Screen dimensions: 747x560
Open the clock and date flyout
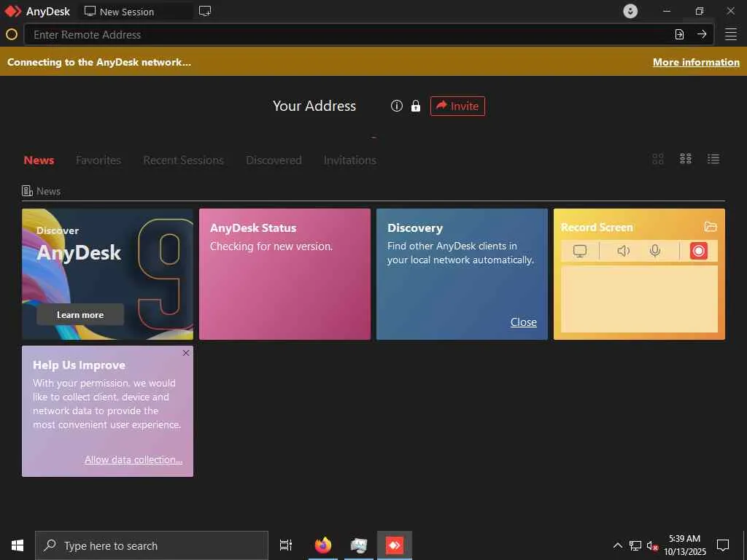pyautogui.click(x=684, y=545)
